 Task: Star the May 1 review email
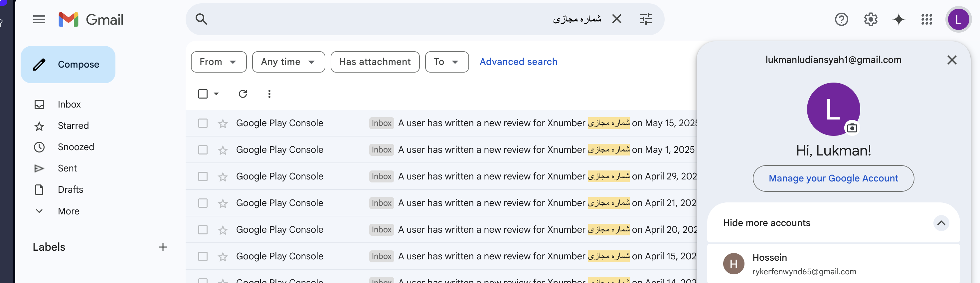coord(223,150)
